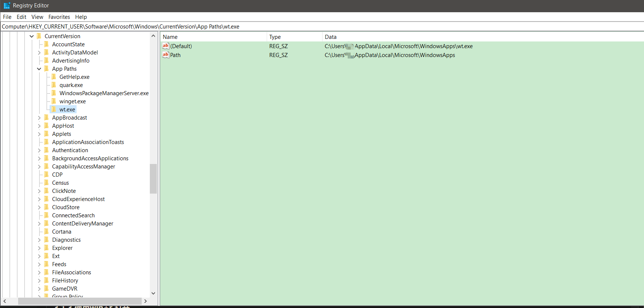Select the ClickNote key

64,191
